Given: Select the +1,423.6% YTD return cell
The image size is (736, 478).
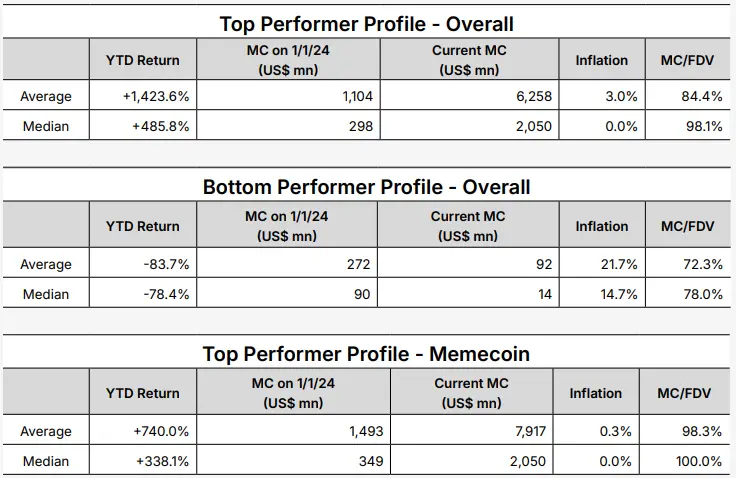Looking at the screenshot, I should (157, 97).
